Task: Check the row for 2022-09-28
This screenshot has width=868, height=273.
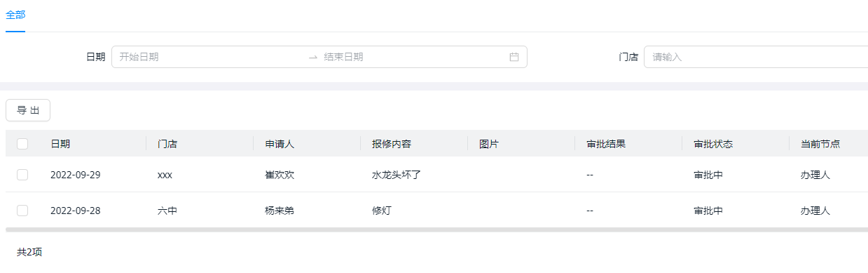Action: coord(22,210)
